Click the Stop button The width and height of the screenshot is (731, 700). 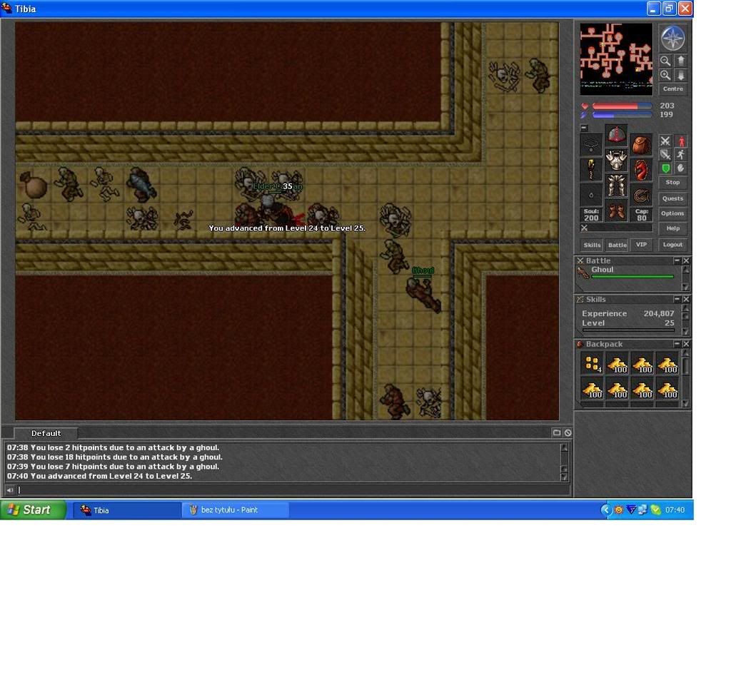(x=672, y=183)
